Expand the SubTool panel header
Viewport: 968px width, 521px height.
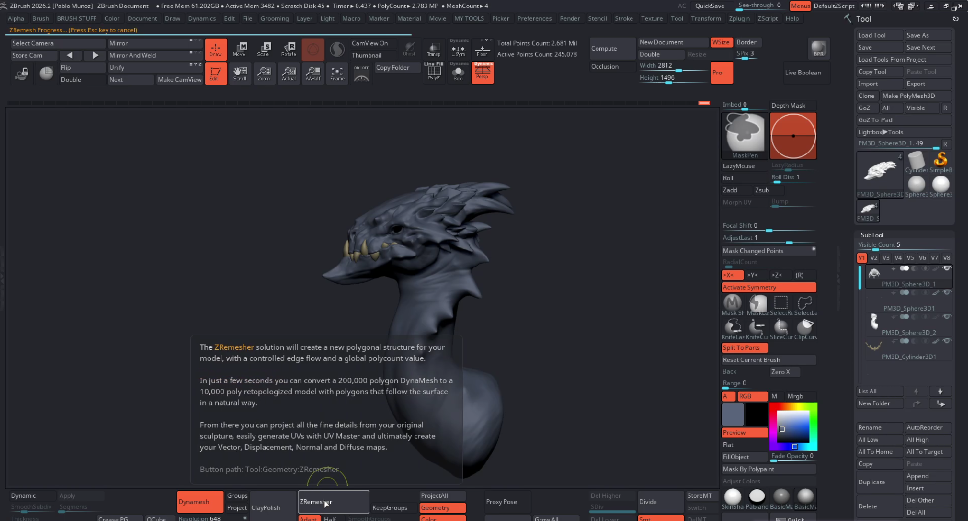coord(872,235)
